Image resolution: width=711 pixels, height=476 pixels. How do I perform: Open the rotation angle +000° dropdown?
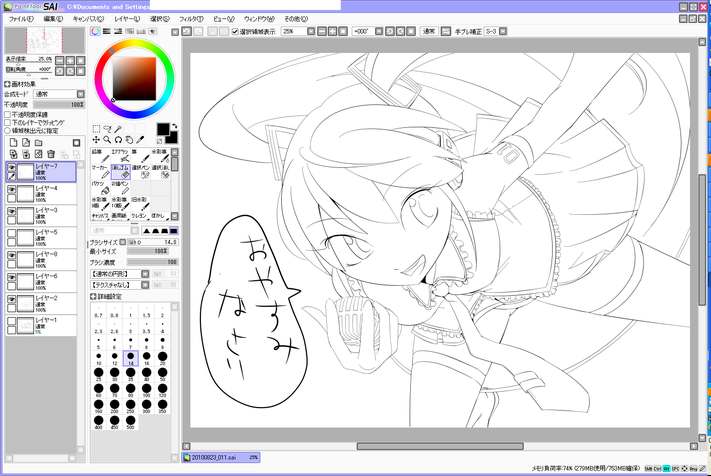379,31
